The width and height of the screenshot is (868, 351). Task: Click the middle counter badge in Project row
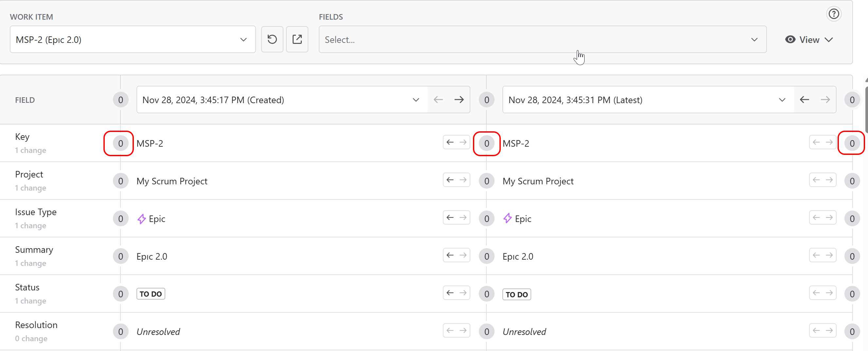pyautogui.click(x=486, y=181)
